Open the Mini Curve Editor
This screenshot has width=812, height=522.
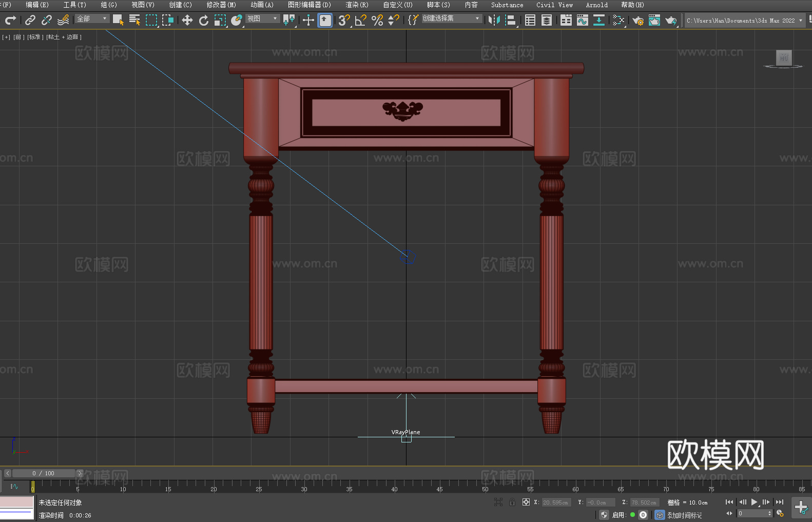[14, 486]
